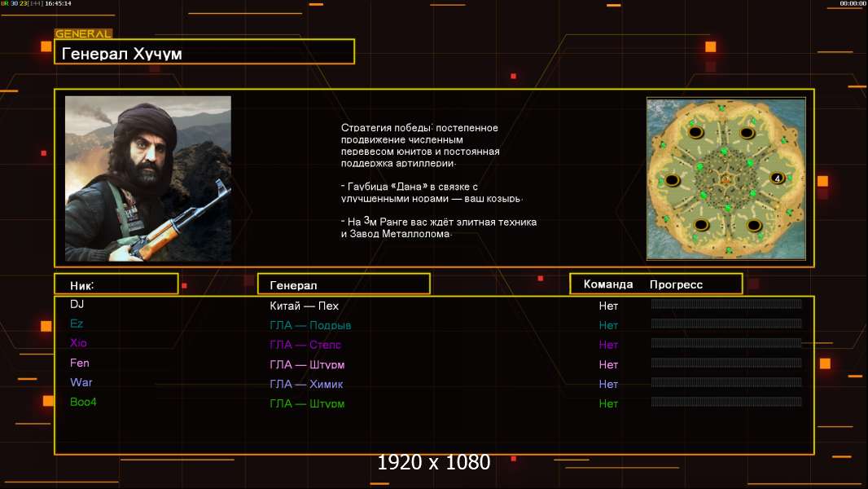
Task: Click Ez's loading progress bar
Action: (726, 323)
